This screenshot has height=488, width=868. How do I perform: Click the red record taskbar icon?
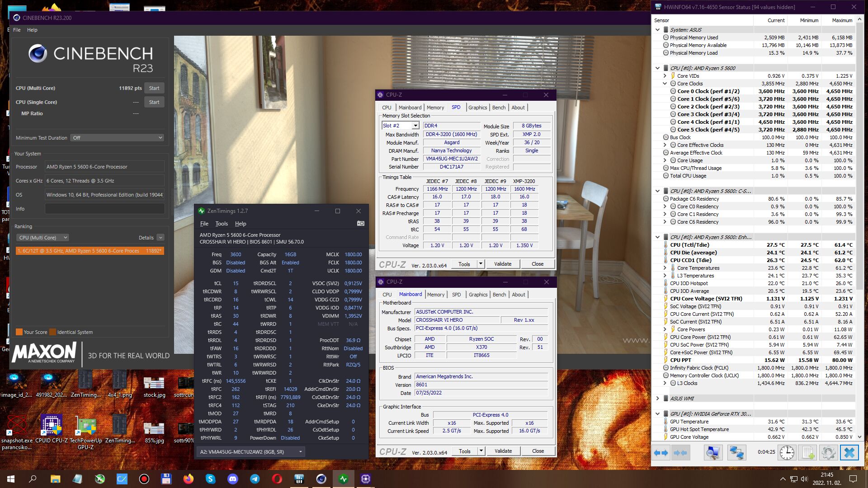[x=144, y=479]
